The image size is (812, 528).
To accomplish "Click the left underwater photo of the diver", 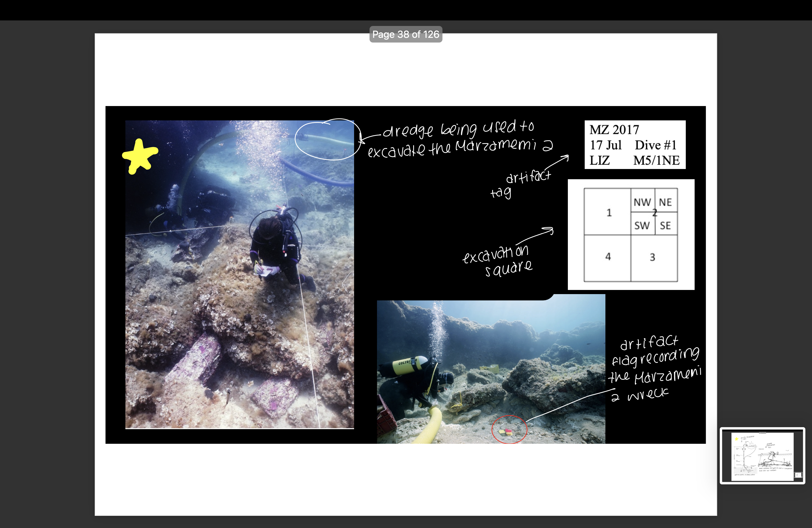I will pos(239,273).
